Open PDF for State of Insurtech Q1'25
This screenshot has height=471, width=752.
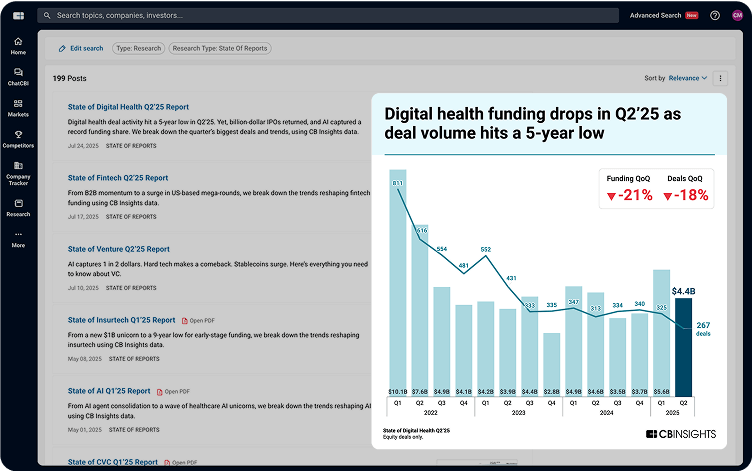[x=198, y=320]
